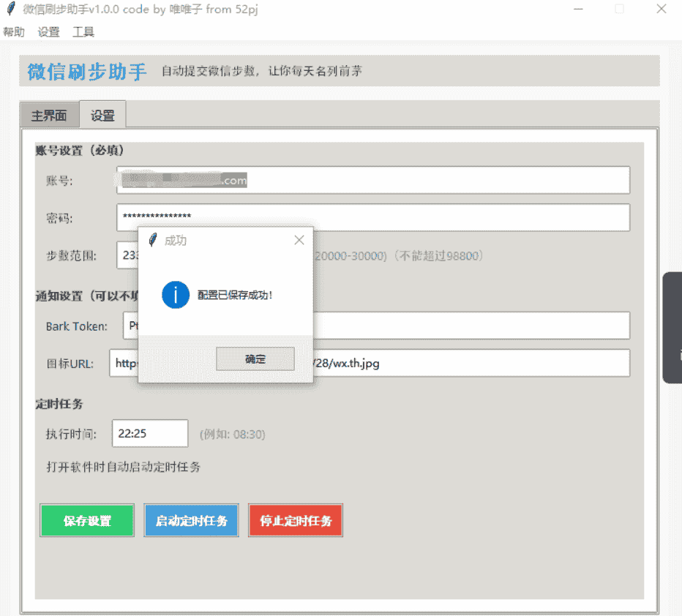Confirm the dialog with 确定 button
This screenshot has width=682, height=616.
pyautogui.click(x=255, y=358)
